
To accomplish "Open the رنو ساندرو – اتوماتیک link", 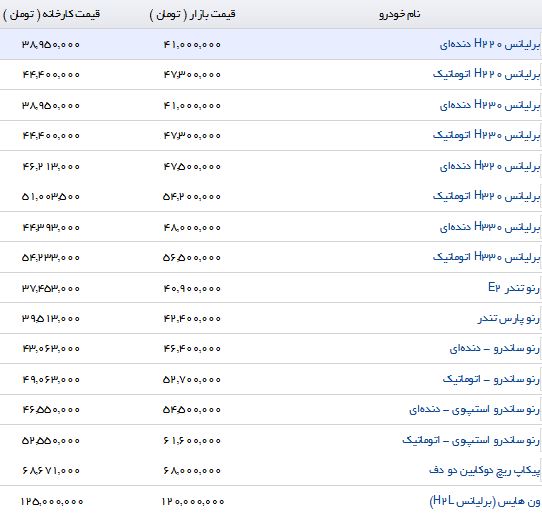I will [x=491, y=379].
